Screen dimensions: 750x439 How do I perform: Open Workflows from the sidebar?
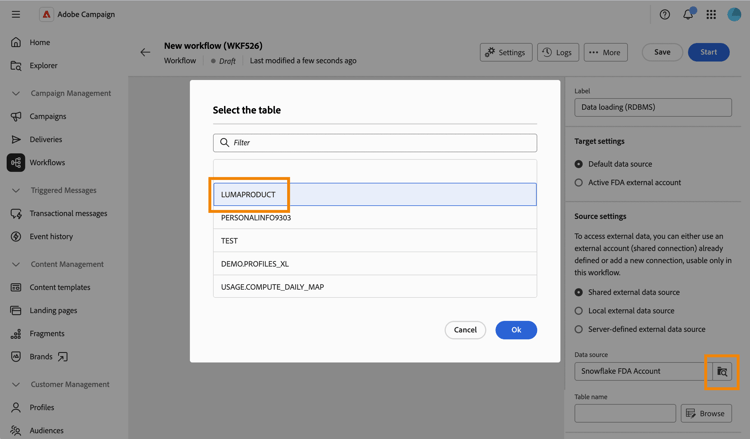tap(47, 163)
